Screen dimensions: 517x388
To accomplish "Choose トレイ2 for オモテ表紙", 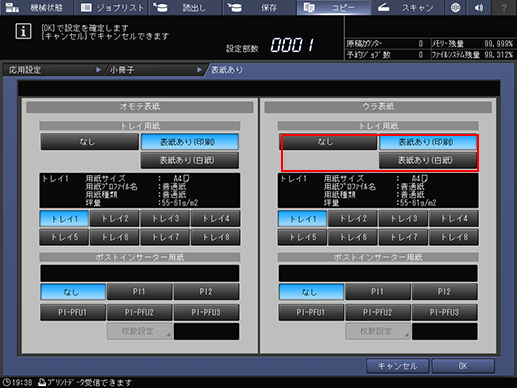I will point(115,219).
